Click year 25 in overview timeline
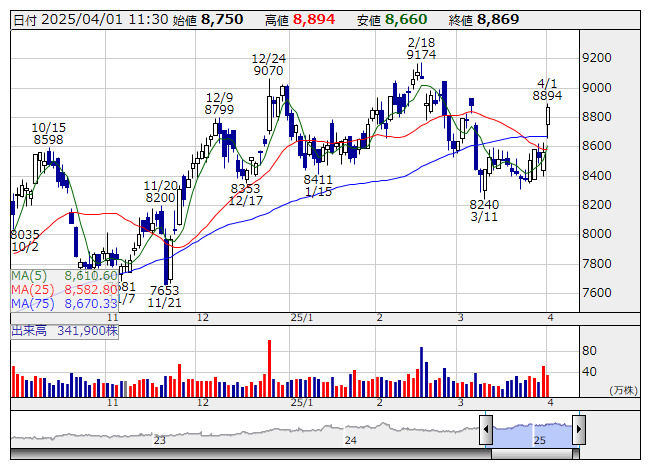Screen dimensions: 653x470 (x=540, y=440)
